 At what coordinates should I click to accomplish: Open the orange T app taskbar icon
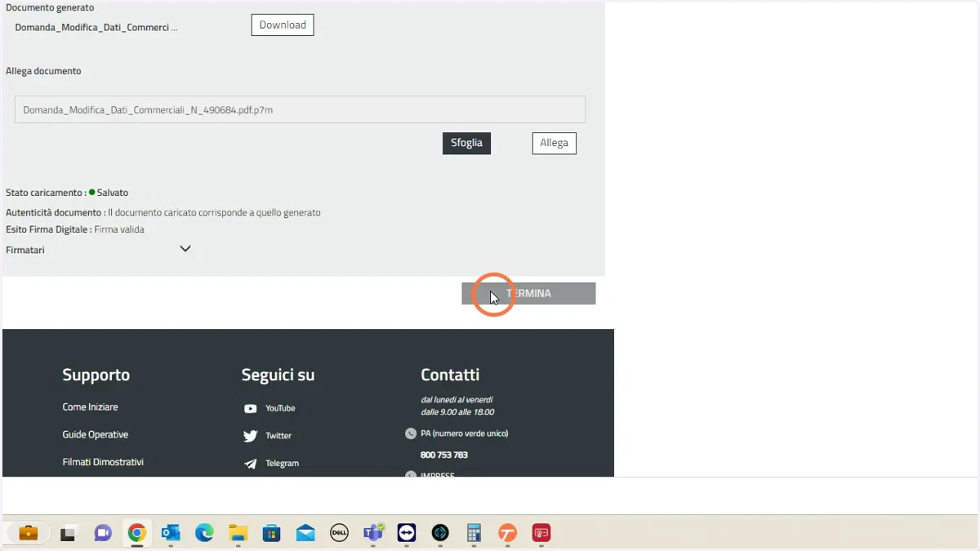click(508, 533)
